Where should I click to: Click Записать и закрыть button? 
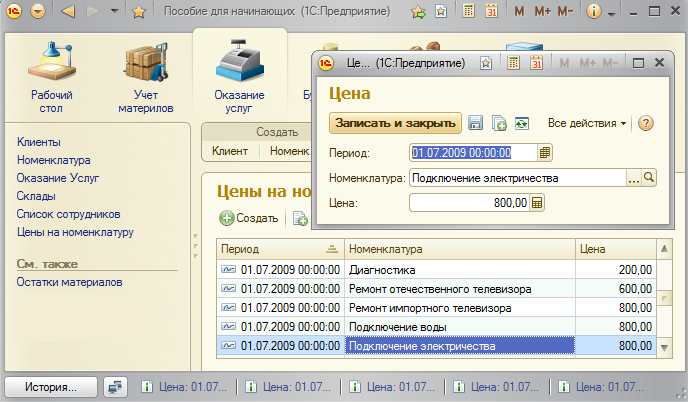pos(395,123)
